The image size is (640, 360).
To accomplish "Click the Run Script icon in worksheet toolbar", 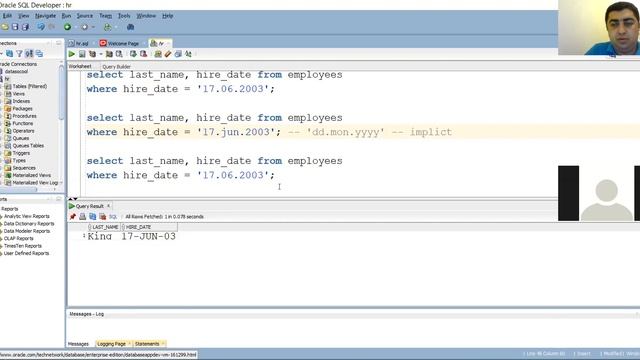I will (x=82, y=54).
